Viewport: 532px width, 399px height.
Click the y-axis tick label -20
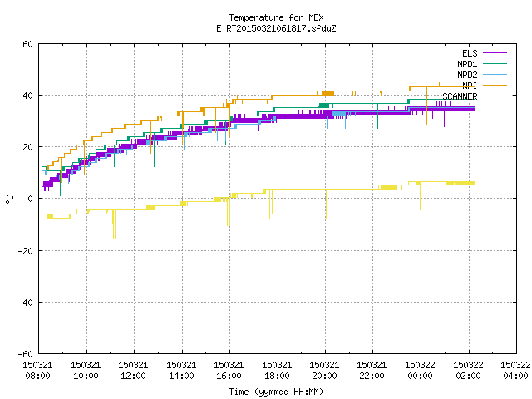coord(26,251)
